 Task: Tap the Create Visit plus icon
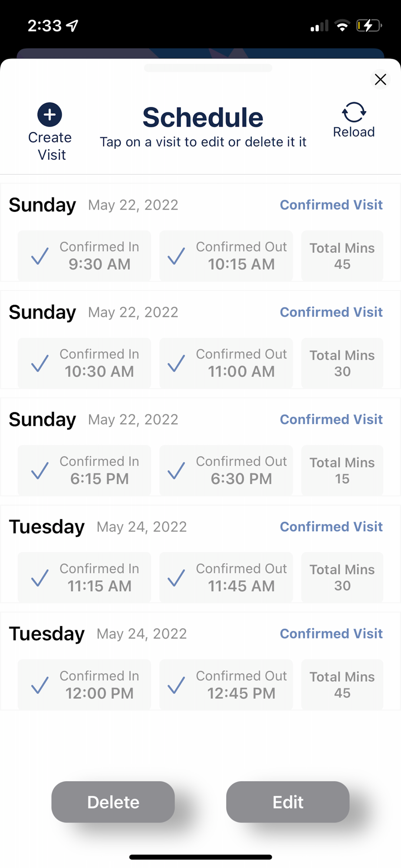49,115
